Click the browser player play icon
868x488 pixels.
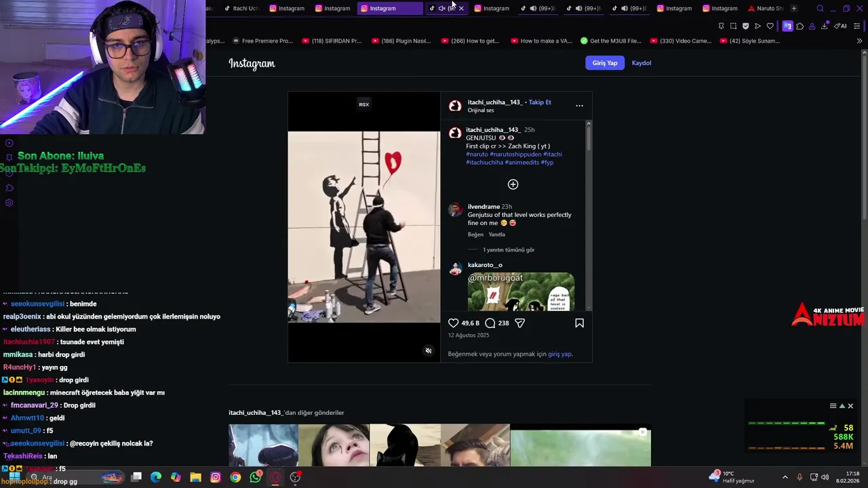[757, 26]
